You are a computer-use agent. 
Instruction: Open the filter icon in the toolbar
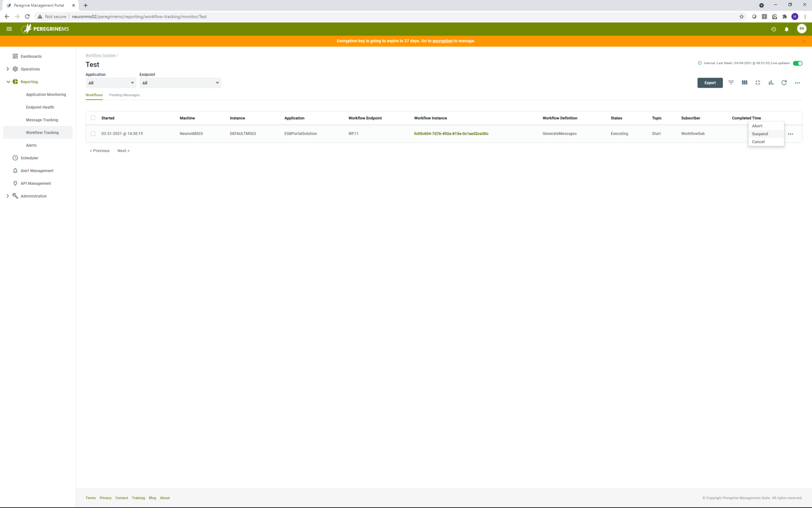(x=731, y=83)
